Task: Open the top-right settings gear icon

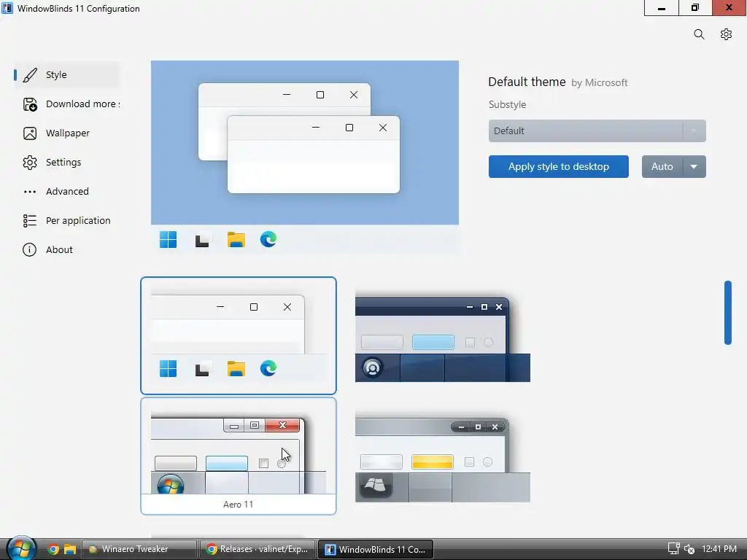Action: (x=726, y=34)
